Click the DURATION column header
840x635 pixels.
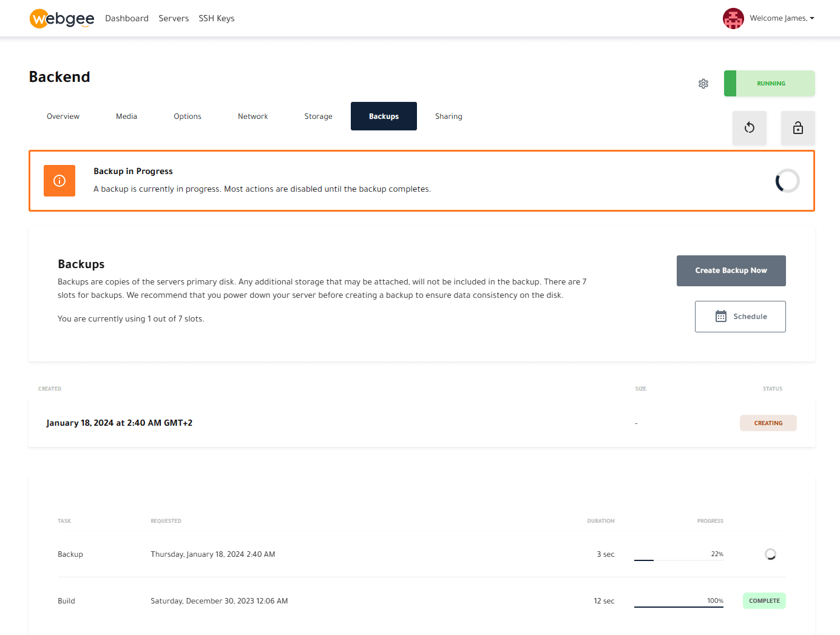pos(601,521)
